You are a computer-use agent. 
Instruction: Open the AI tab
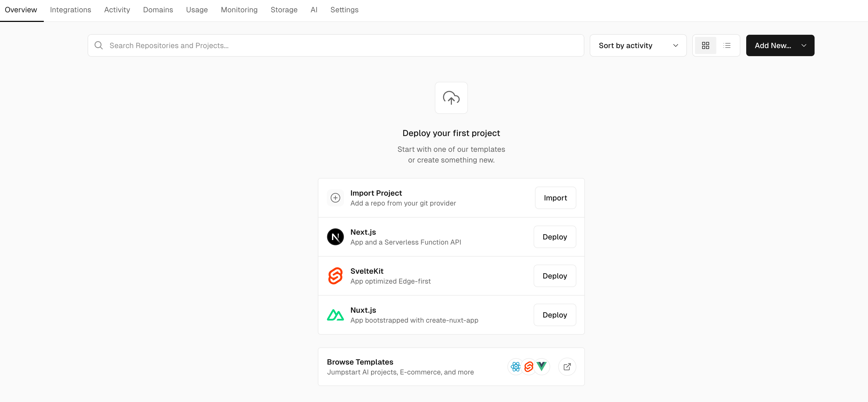point(314,10)
